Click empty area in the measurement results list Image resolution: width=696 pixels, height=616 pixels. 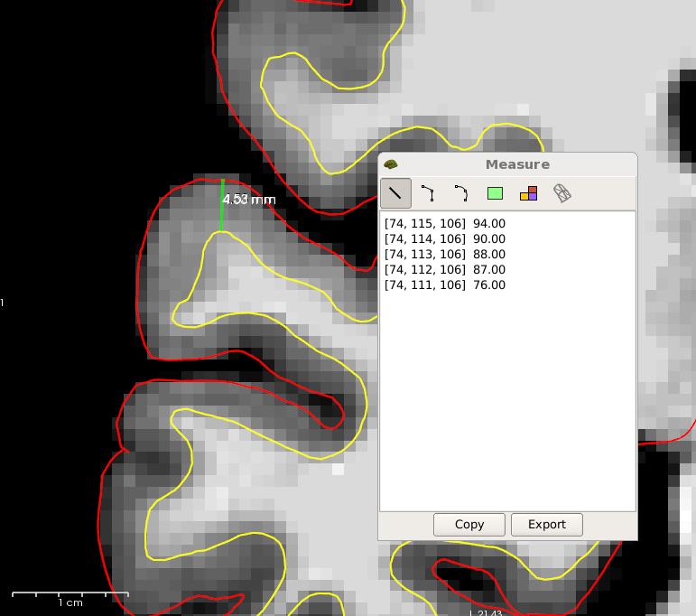506,406
